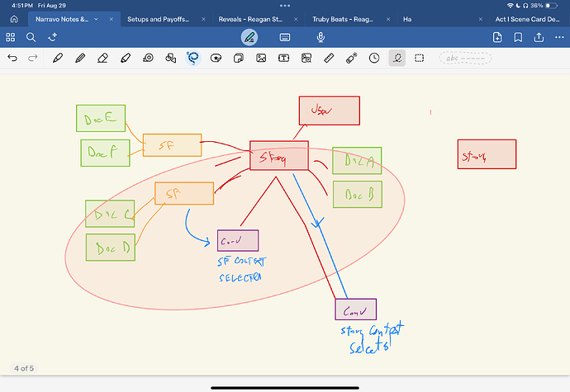This screenshot has height=392, width=570.
Task: Activate the Laser pointer tool
Action: [x=351, y=59]
